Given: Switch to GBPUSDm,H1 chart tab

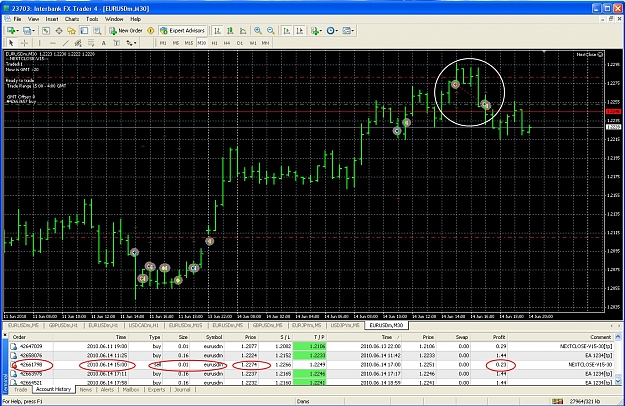Looking at the screenshot, I should click(63, 326).
